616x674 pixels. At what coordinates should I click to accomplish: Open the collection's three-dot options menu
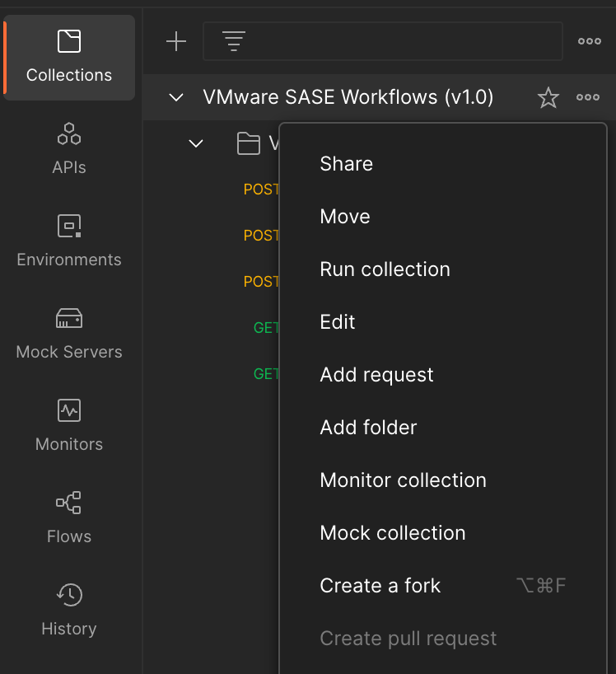[587, 96]
